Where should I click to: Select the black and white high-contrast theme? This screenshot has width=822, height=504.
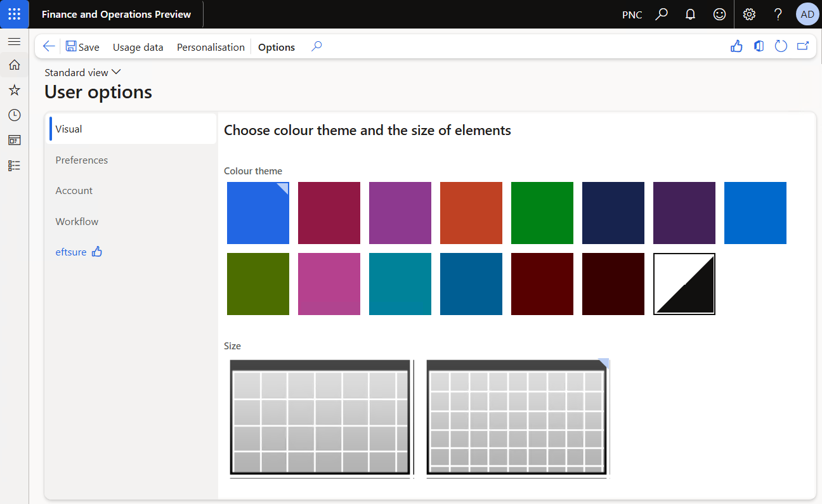click(684, 284)
